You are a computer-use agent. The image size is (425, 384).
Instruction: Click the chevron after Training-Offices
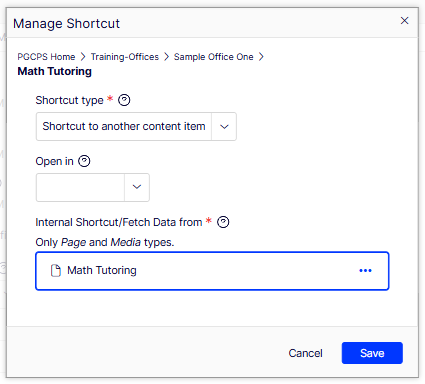tap(166, 57)
